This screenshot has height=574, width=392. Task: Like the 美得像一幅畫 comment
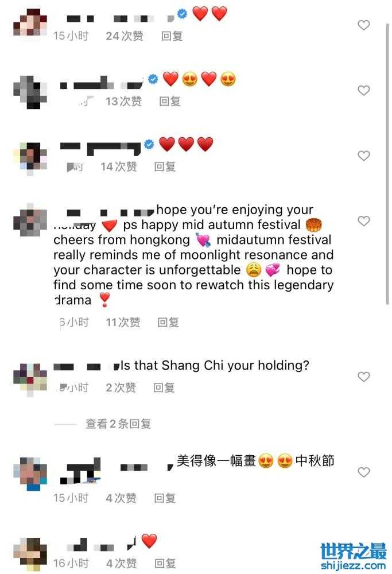coord(363,472)
